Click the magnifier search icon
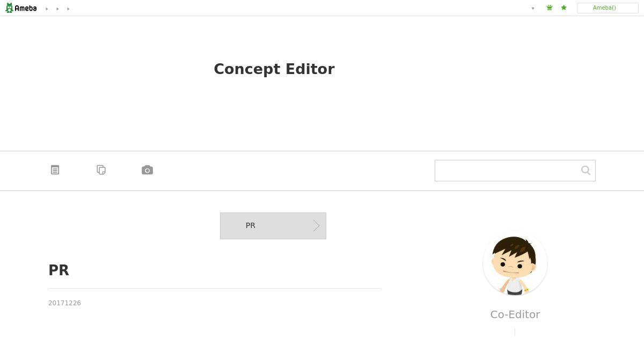 coord(586,171)
